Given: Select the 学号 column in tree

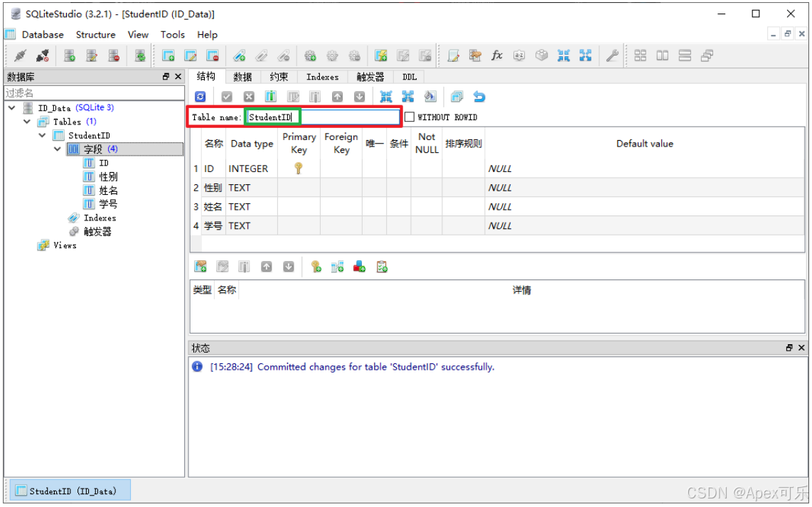Looking at the screenshot, I should click(107, 204).
